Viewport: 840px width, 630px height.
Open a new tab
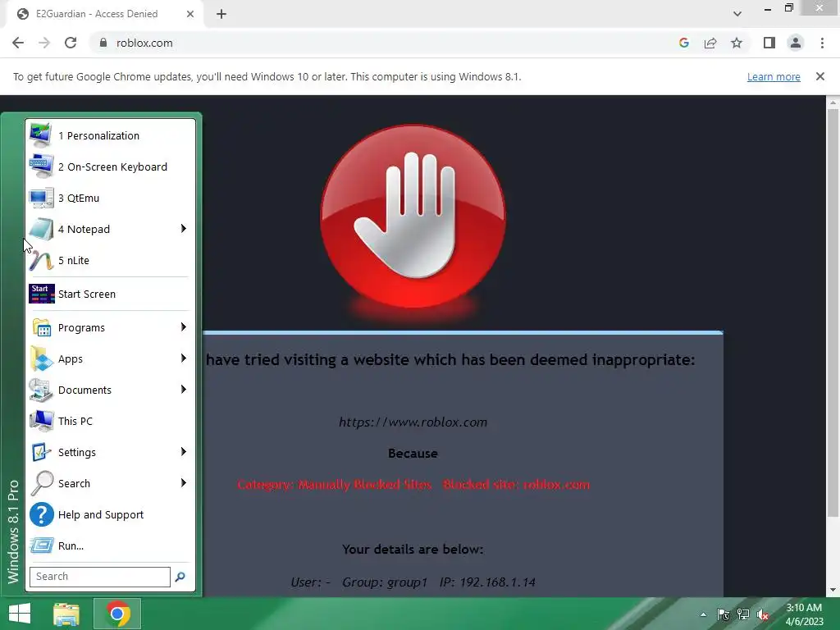(221, 14)
